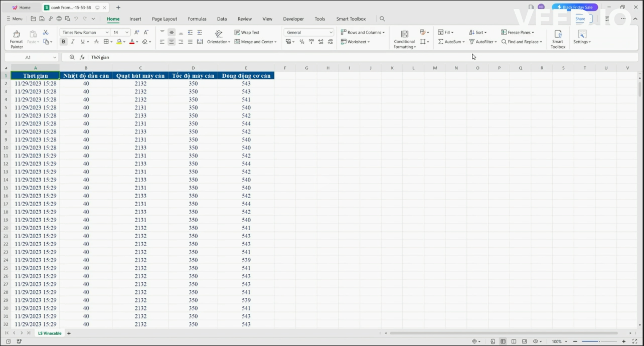
Task: Click the Smart Toolbox ribbon icon
Action: pos(558,38)
